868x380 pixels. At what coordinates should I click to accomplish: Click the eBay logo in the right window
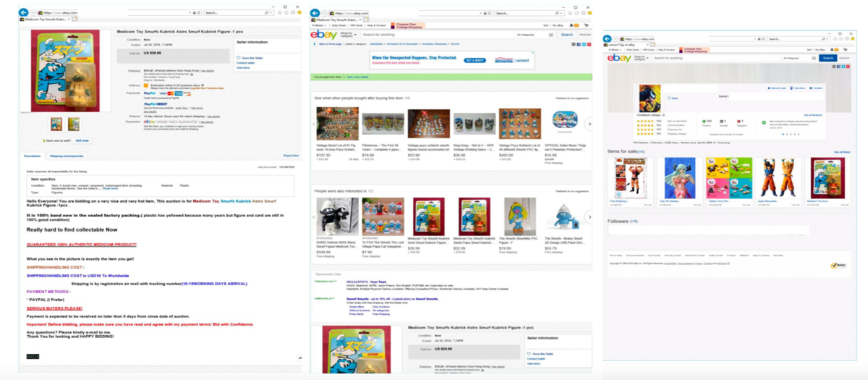click(x=619, y=57)
